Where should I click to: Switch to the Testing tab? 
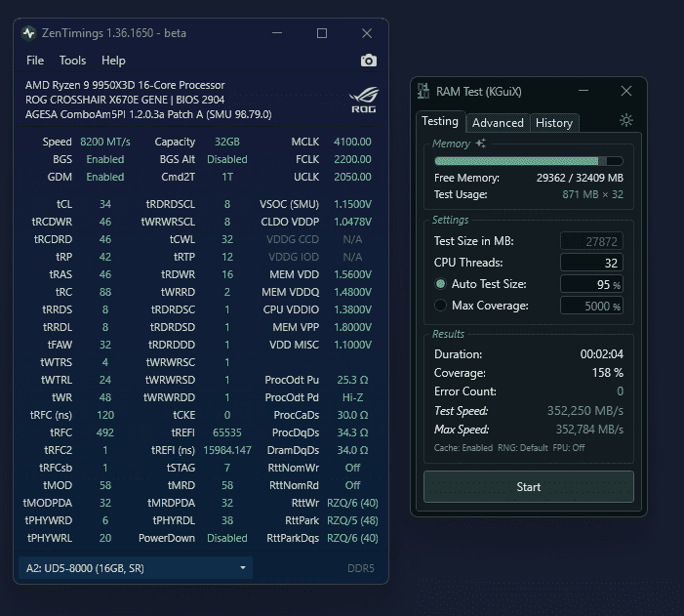tap(440, 121)
